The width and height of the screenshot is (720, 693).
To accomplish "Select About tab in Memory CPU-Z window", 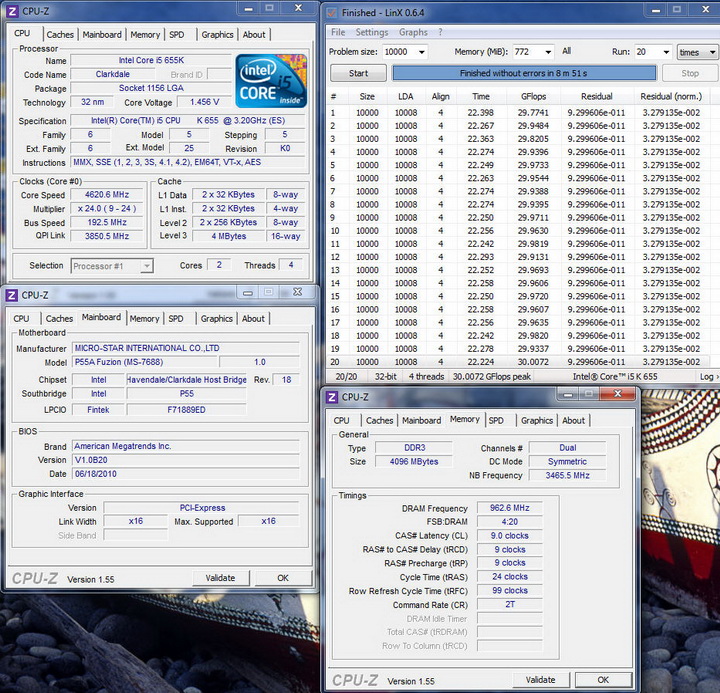I will (574, 420).
